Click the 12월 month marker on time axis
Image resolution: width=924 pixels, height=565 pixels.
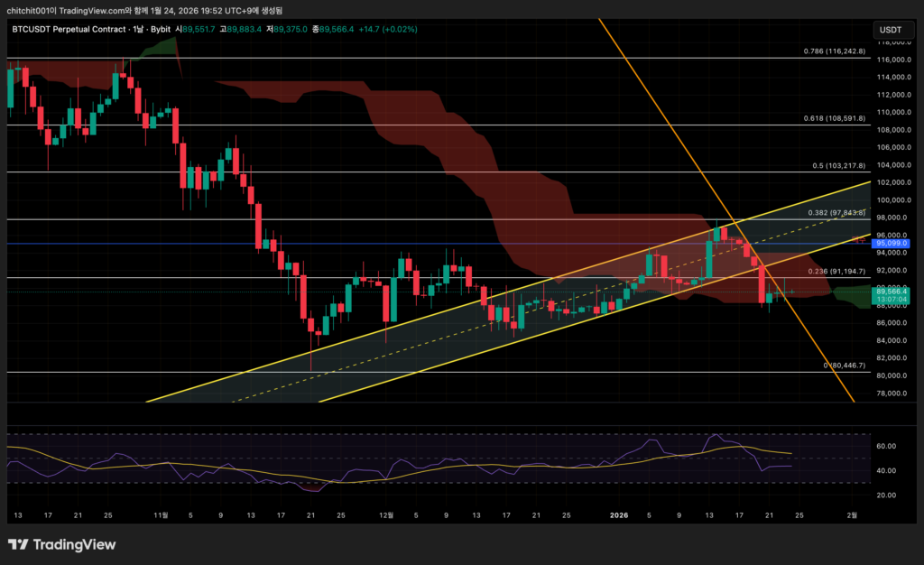click(x=386, y=515)
